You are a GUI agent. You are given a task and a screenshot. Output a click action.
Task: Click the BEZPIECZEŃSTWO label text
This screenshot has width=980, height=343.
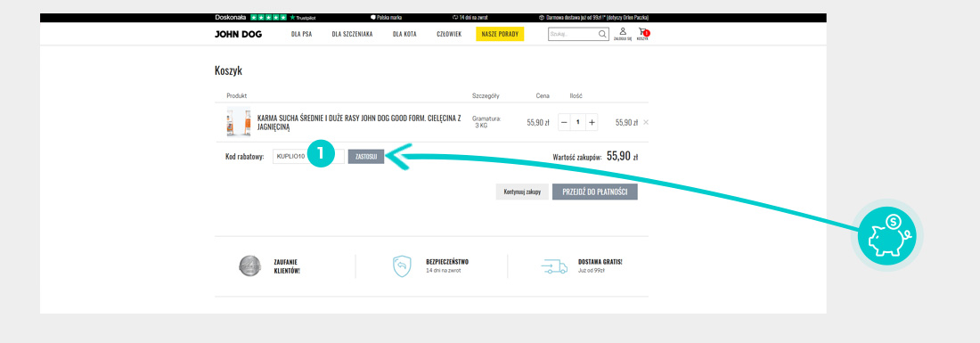click(x=447, y=262)
